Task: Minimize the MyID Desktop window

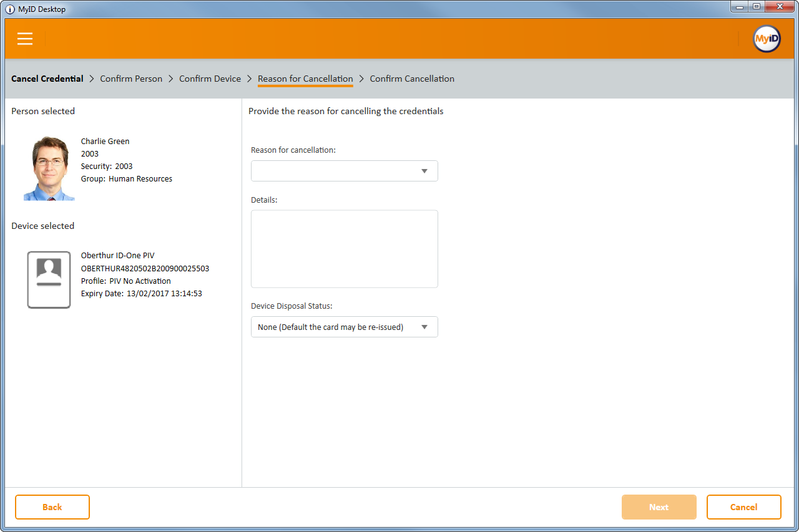Action: point(740,6)
